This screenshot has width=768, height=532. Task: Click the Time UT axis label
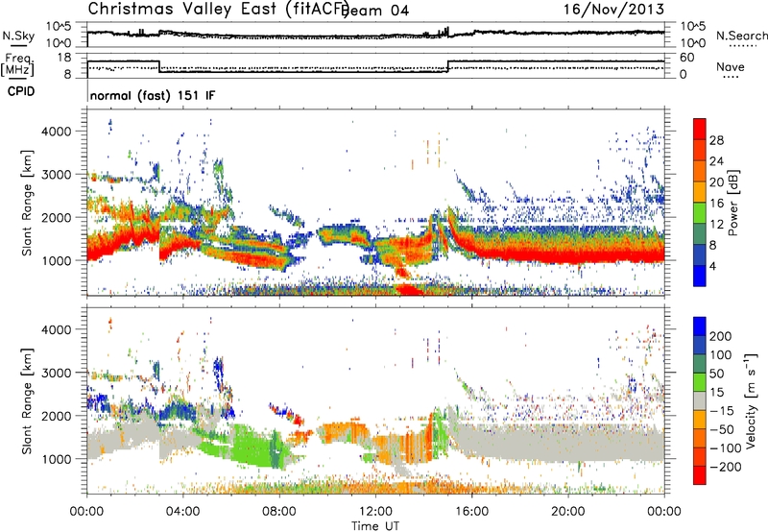(x=375, y=526)
